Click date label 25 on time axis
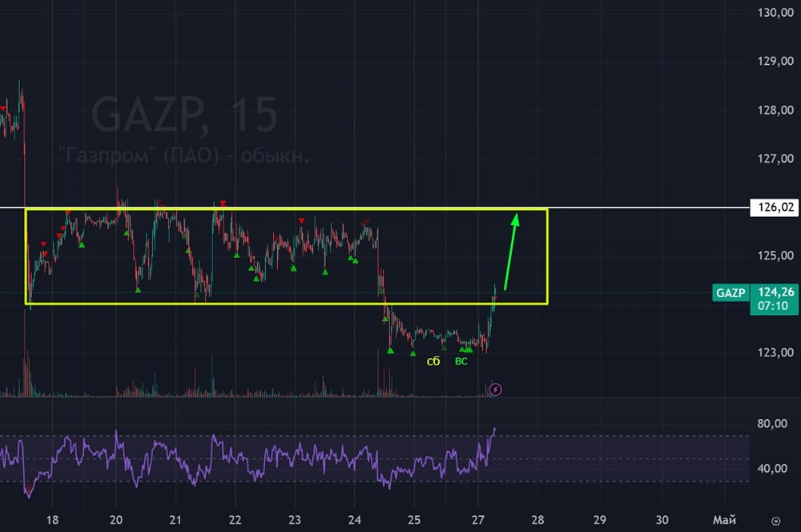801x532 pixels. tap(414, 520)
